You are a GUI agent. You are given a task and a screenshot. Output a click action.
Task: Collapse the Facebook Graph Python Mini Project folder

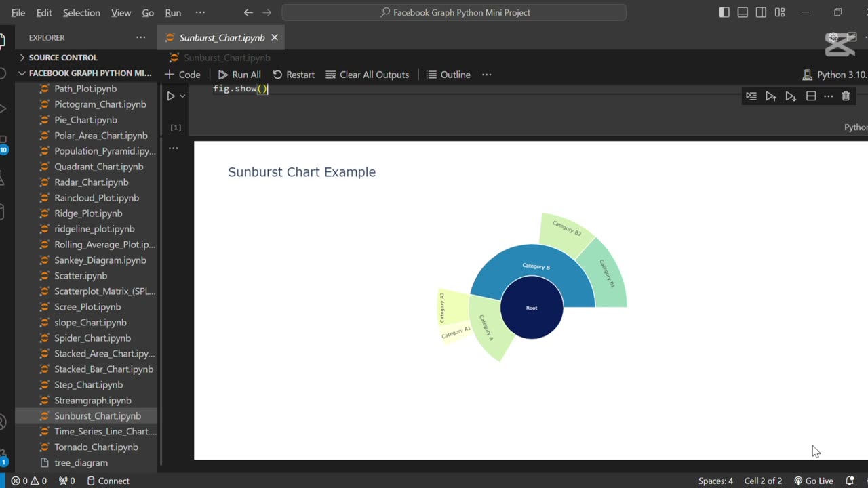[x=87, y=73]
